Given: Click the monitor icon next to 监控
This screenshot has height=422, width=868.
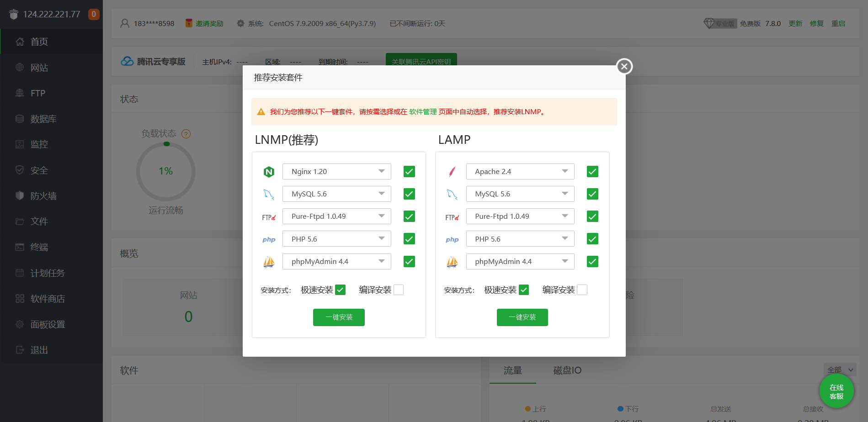Looking at the screenshot, I should [x=20, y=144].
